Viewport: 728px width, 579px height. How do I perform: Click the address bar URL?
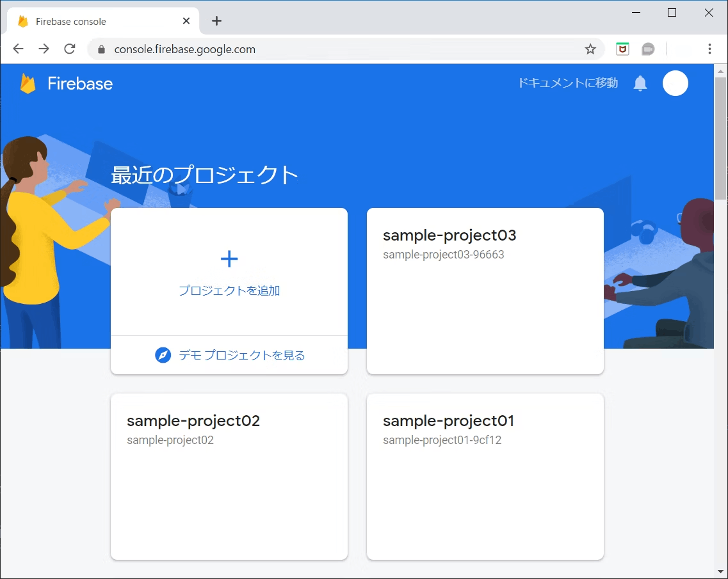click(x=185, y=49)
